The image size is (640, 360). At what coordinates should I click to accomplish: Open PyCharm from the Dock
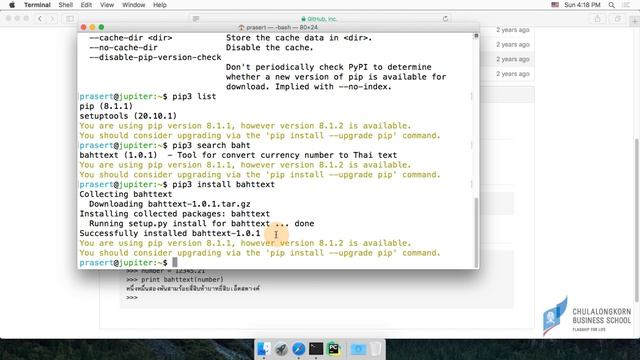point(333,349)
